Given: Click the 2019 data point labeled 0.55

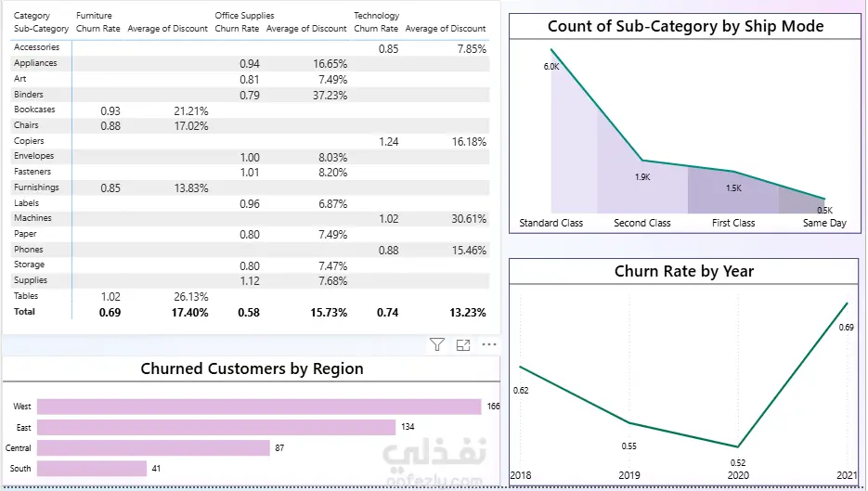Looking at the screenshot, I should coord(629,423).
